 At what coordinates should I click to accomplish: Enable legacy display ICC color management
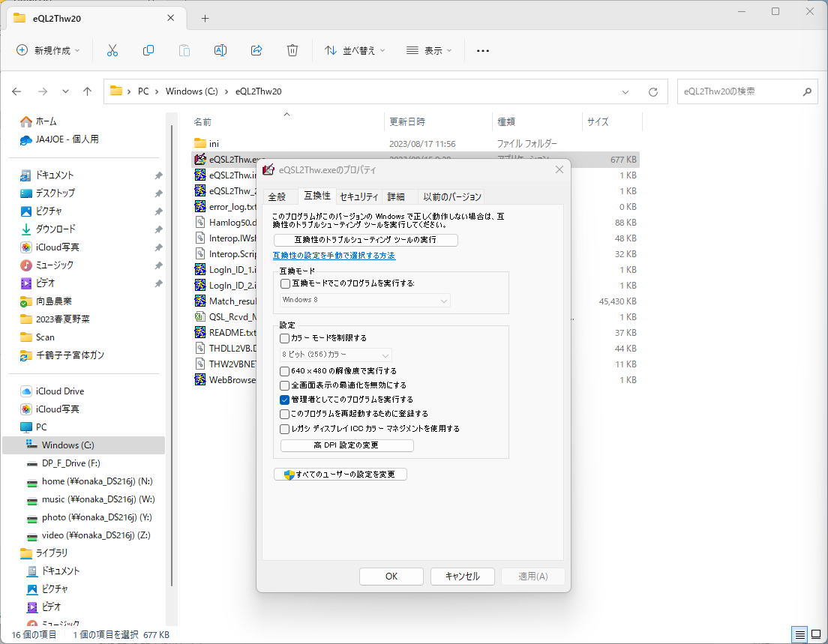285,429
